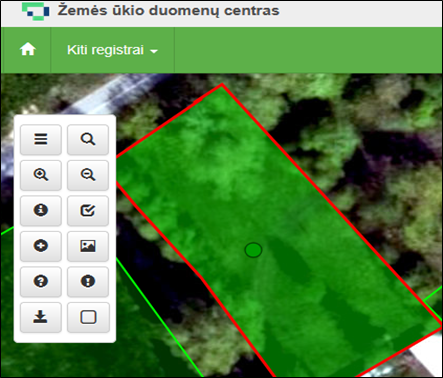Image resolution: width=443 pixels, height=378 pixels.
Task: Go to home via house icon
Action: 27,50
